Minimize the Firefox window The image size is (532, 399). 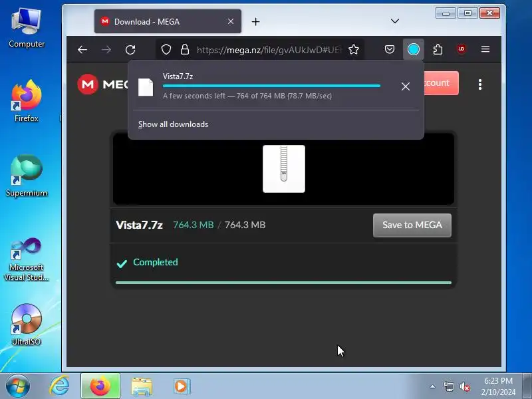click(x=446, y=13)
